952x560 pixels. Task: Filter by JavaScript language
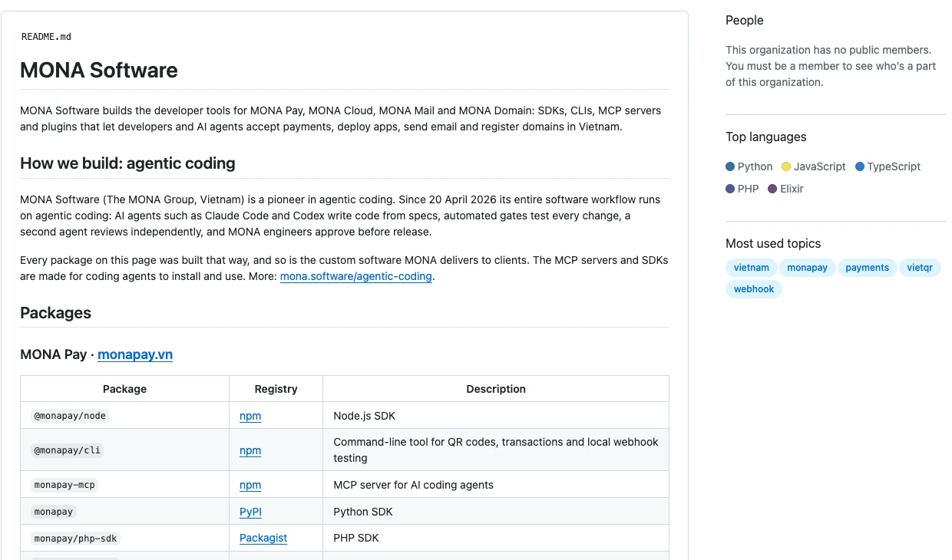pos(814,166)
